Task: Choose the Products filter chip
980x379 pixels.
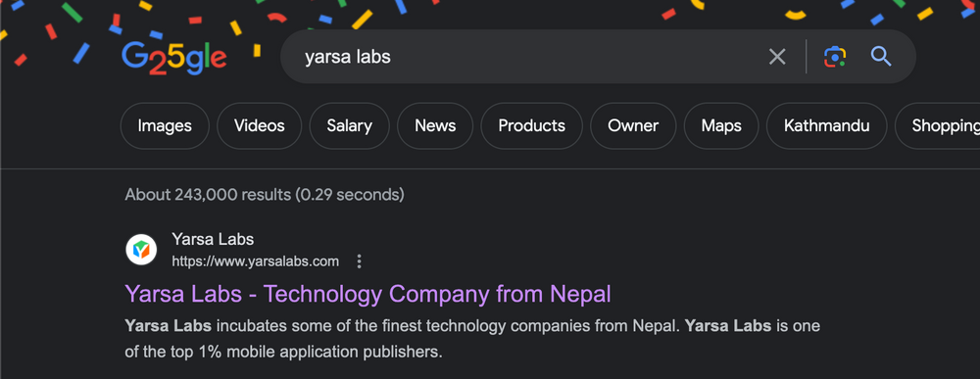Action: (531, 126)
